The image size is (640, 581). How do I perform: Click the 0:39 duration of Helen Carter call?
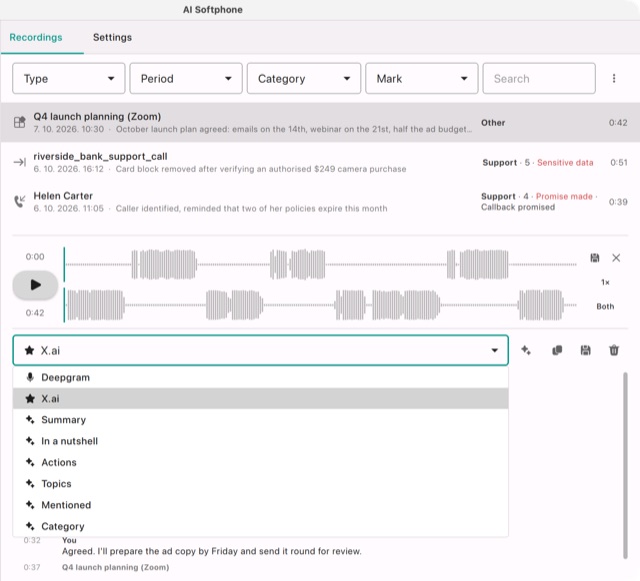tap(618, 202)
